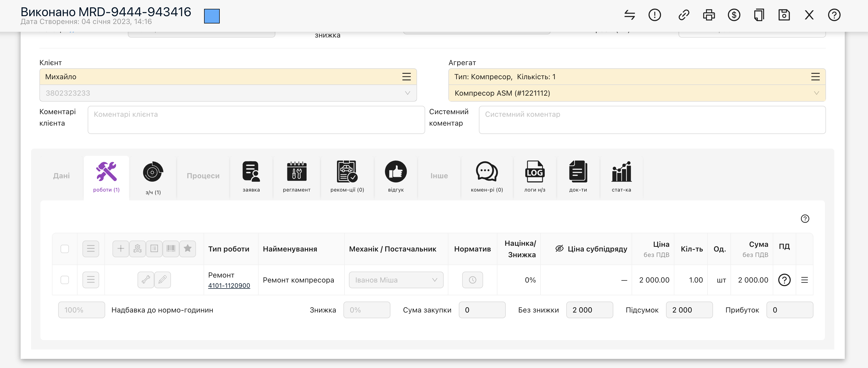The width and height of the screenshot is (868, 368).
Task: Add new work with plus button
Action: (x=121, y=249)
